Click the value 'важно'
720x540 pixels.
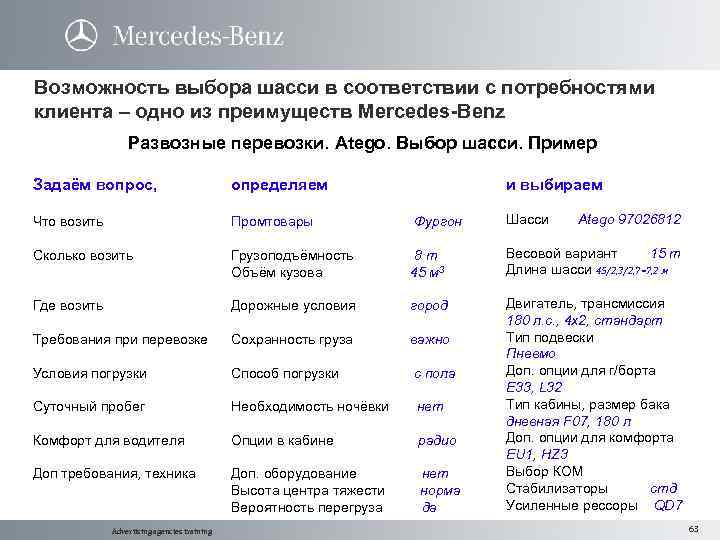(x=429, y=340)
